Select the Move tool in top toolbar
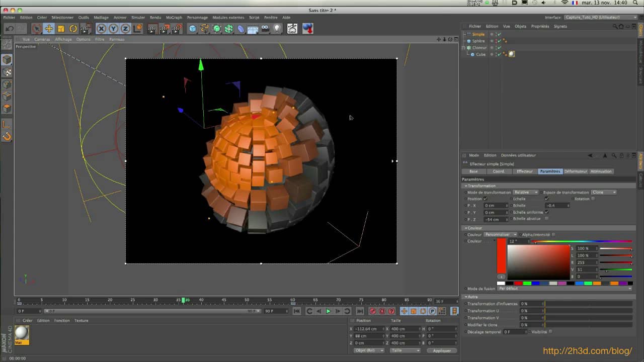644x362 pixels. point(48,29)
